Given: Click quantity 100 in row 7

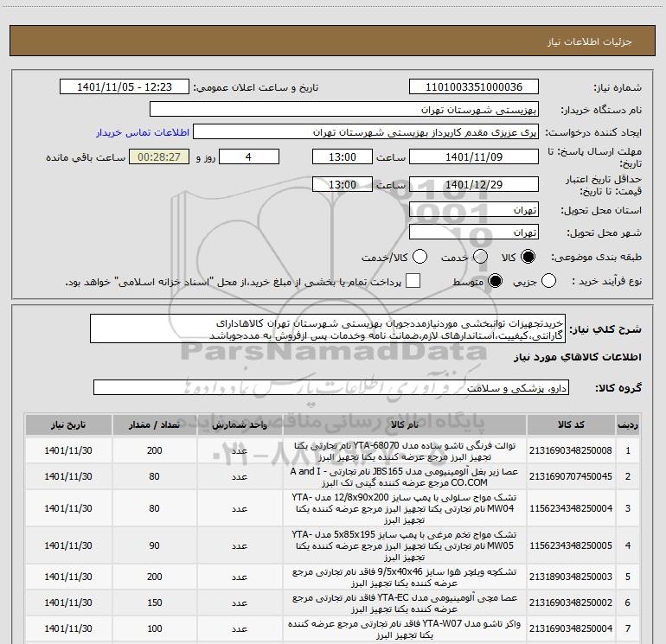Looking at the screenshot, I should pos(154,628).
